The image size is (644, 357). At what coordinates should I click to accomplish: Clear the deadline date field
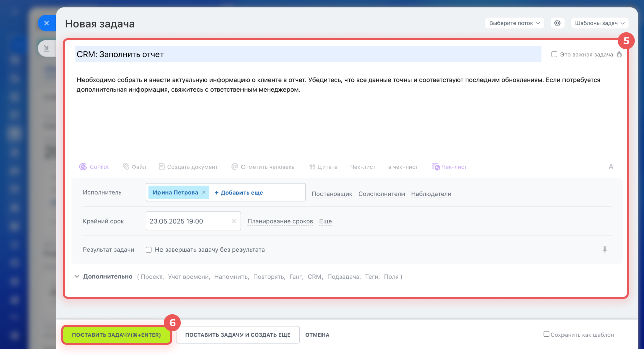point(234,221)
